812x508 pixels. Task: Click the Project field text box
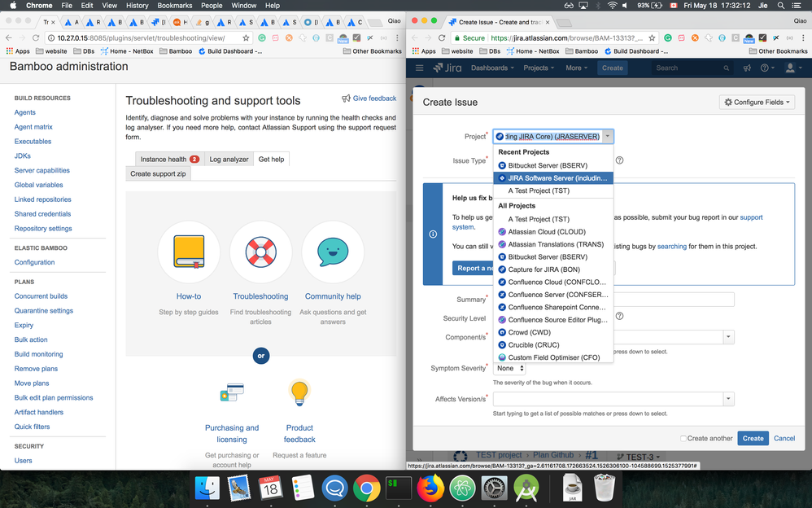tap(548, 136)
